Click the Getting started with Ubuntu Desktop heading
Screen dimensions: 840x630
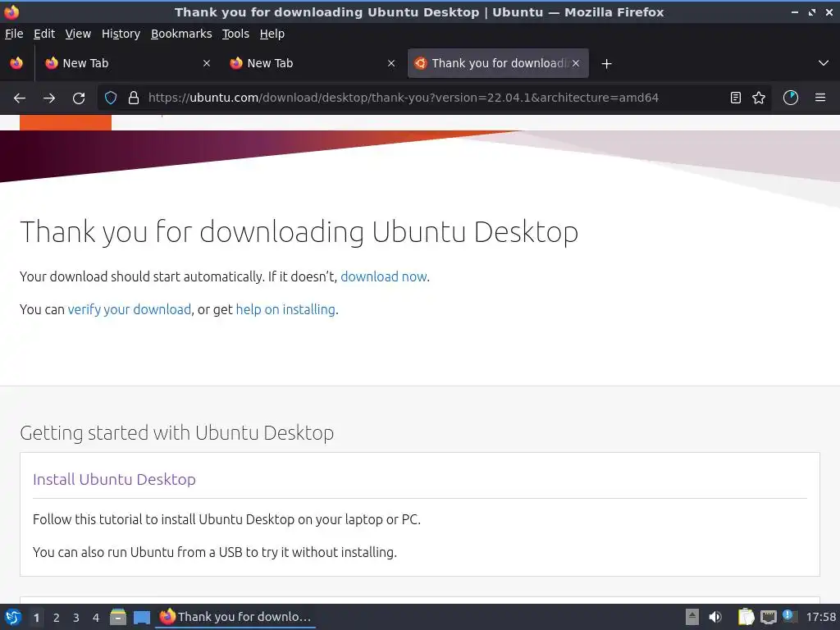click(x=177, y=433)
